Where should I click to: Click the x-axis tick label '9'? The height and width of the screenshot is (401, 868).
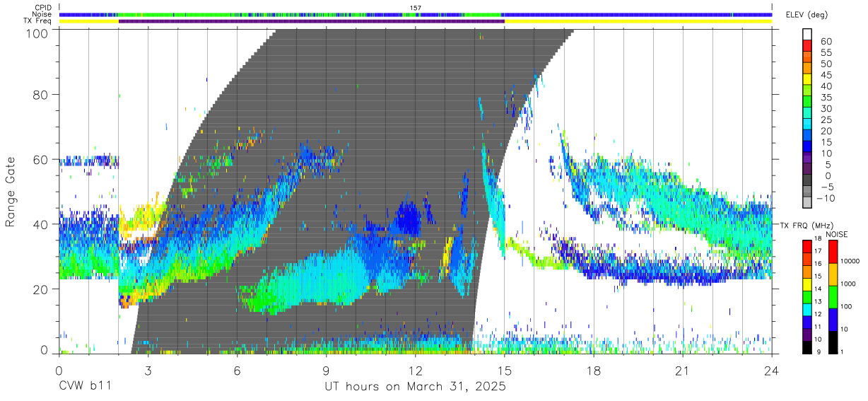[x=327, y=370]
